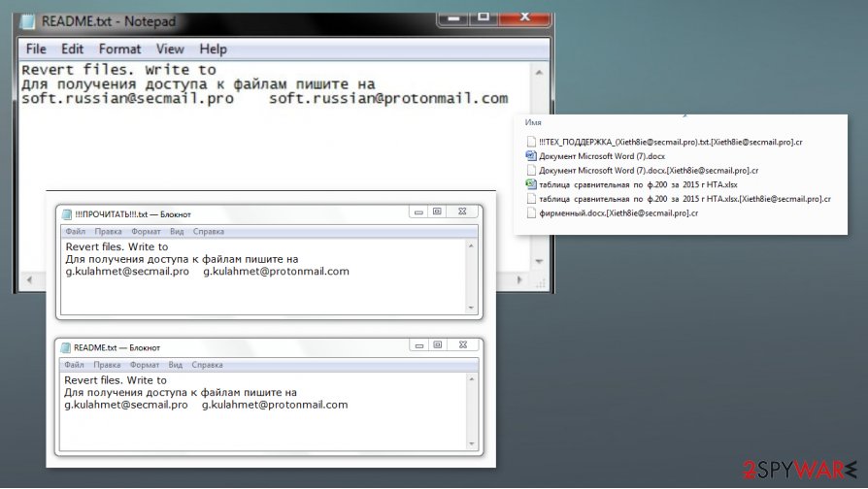
Task: Click g.kulahmet@secmail.pro in README.txt — Блокнот
Action: pyautogui.click(x=126, y=405)
